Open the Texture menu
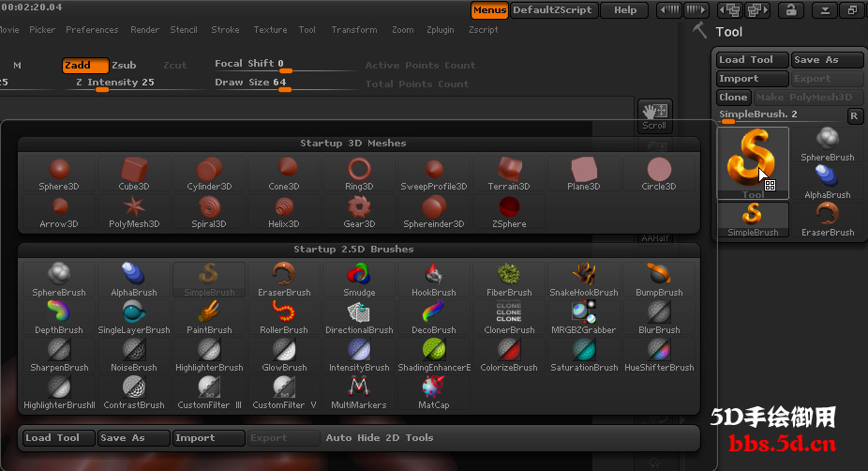Image resolution: width=868 pixels, height=471 pixels. (x=270, y=30)
